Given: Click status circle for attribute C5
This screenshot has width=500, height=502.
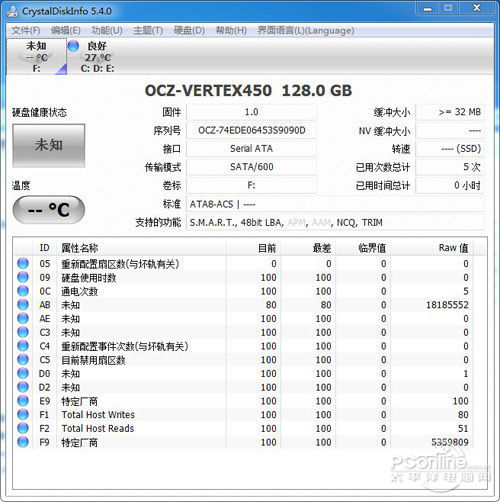Looking at the screenshot, I should 23,359.
